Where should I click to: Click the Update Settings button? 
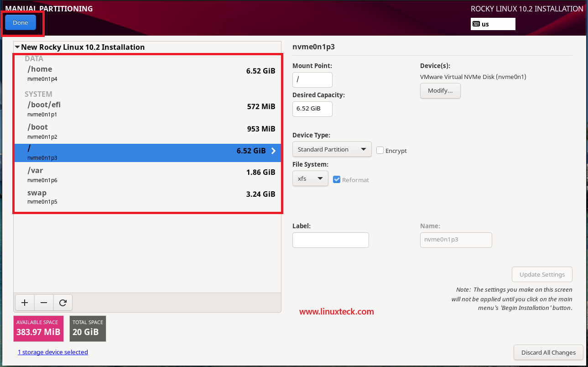542,274
